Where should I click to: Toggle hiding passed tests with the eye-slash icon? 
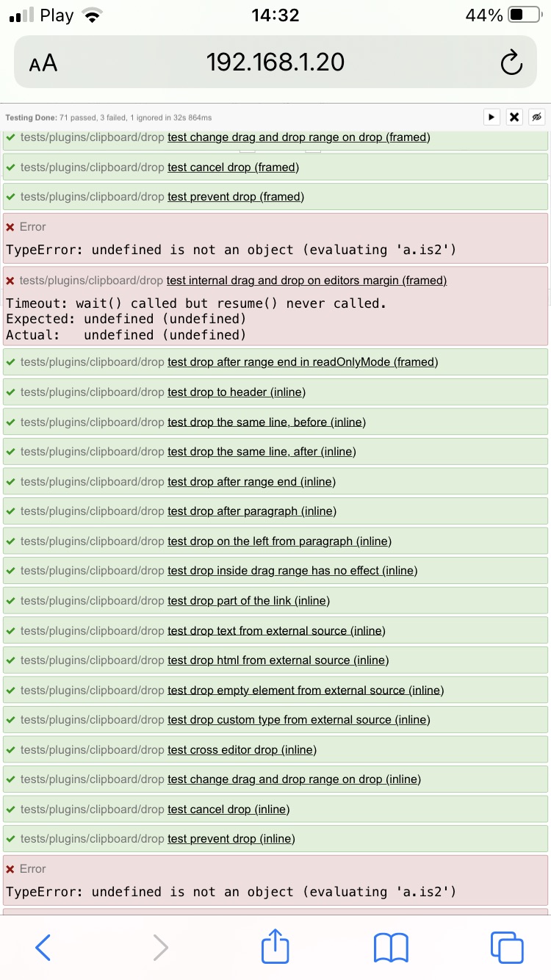pos(536,116)
